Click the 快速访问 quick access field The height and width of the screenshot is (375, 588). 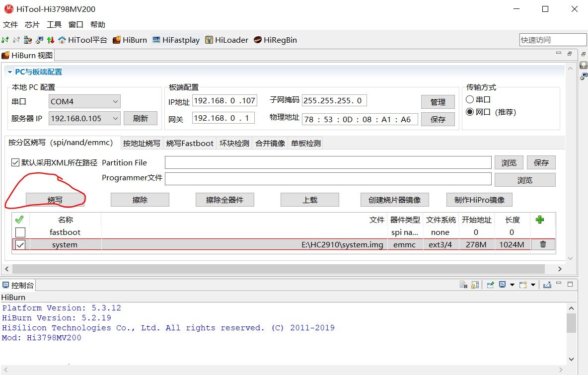(553, 40)
